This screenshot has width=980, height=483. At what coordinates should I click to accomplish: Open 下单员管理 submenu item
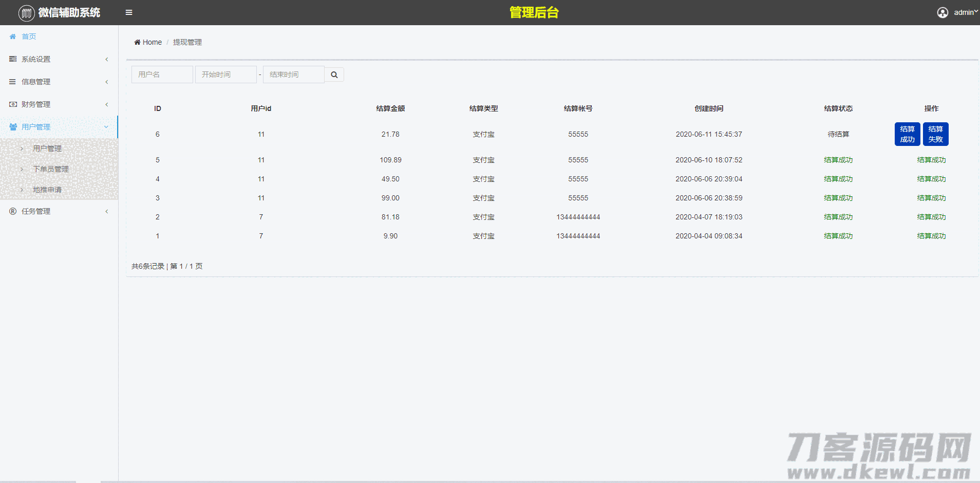point(51,169)
